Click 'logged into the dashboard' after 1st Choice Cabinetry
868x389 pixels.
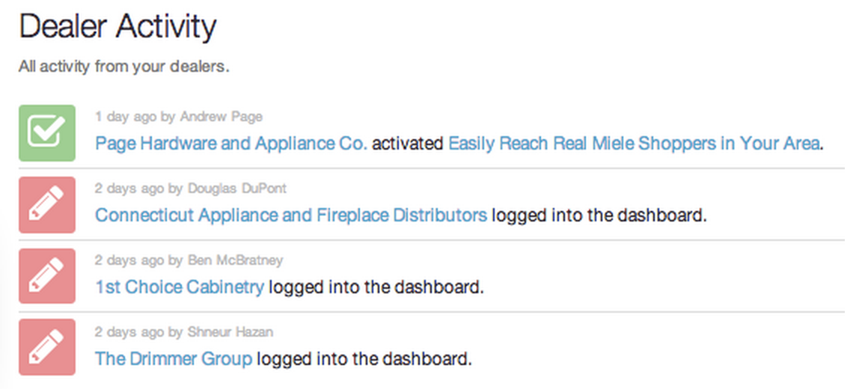(x=376, y=288)
